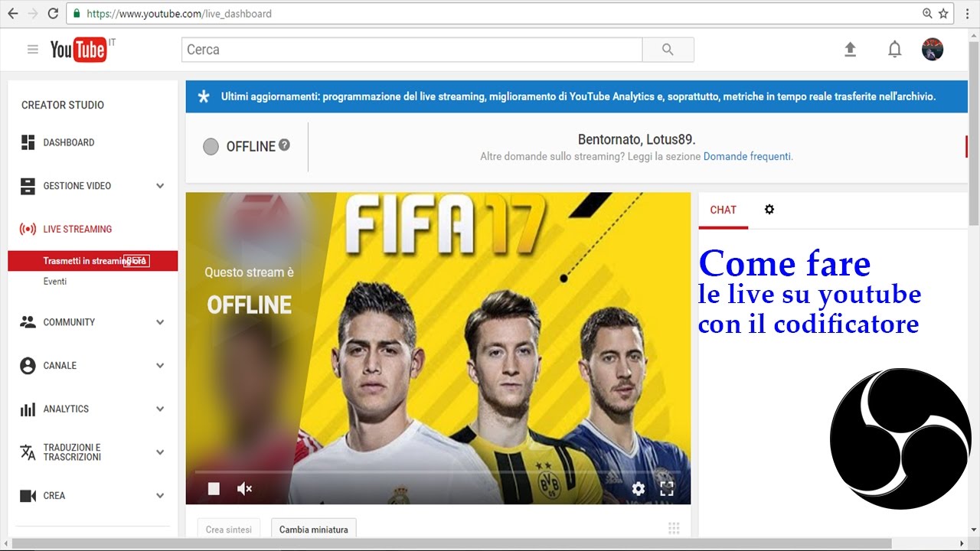Stop the stream preview playback
The height and width of the screenshot is (551, 980).
click(214, 488)
